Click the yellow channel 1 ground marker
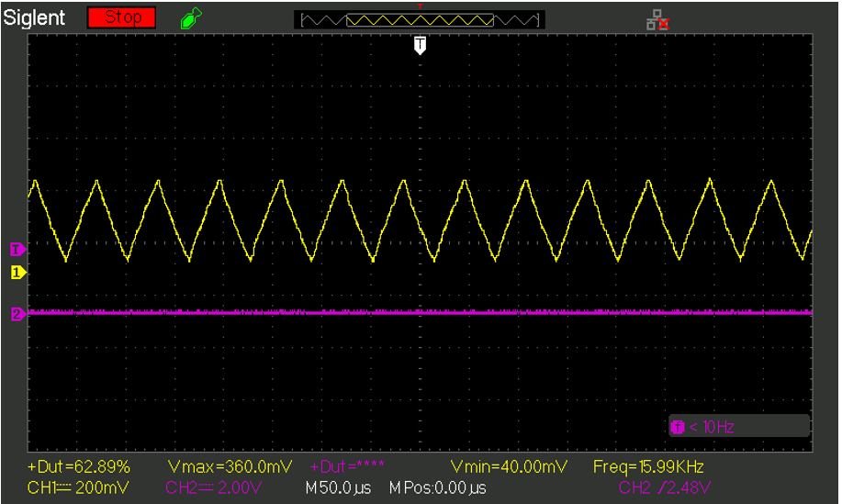 [18, 273]
